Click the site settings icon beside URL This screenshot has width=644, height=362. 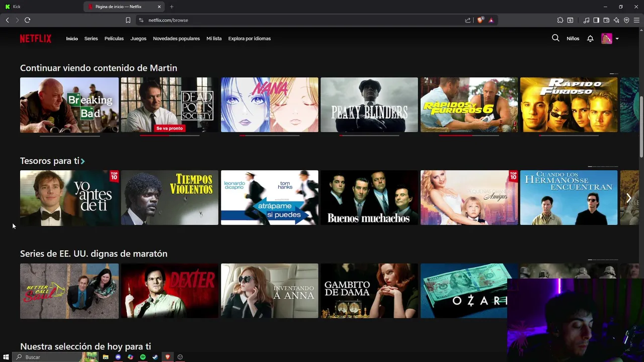pyautogui.click(x=141, y=20)
